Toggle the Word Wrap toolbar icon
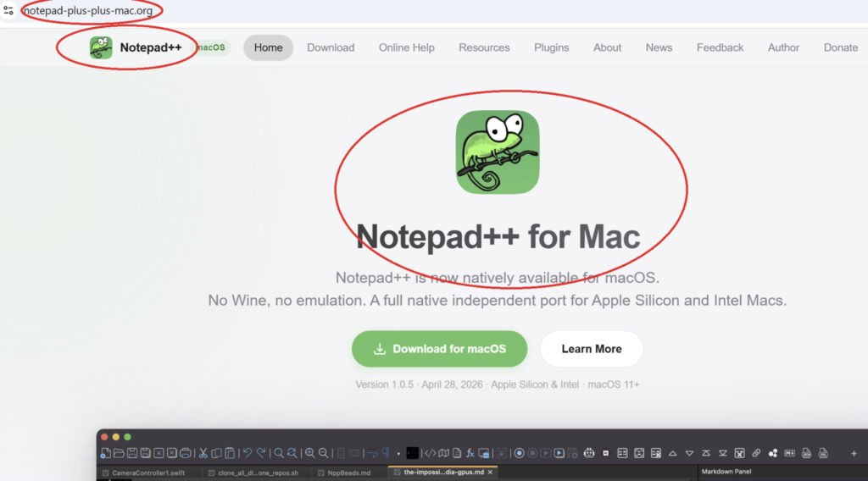The height and width of the screenshot is (481, 868). point(371,453)
